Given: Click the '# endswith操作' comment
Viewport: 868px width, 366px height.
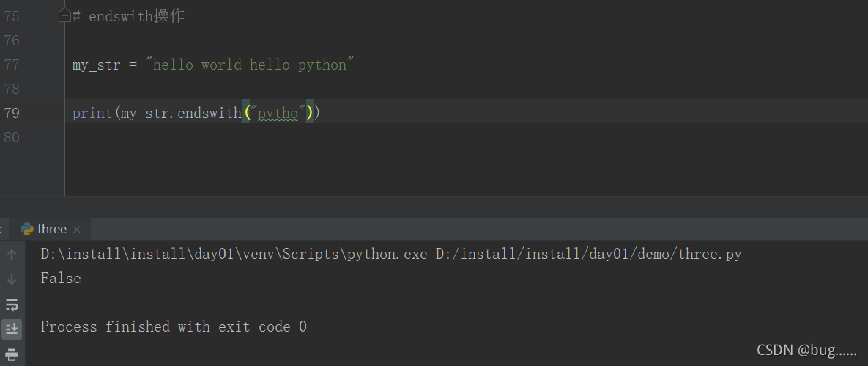Looking at the screenshot, I should [x=128, y=16].
